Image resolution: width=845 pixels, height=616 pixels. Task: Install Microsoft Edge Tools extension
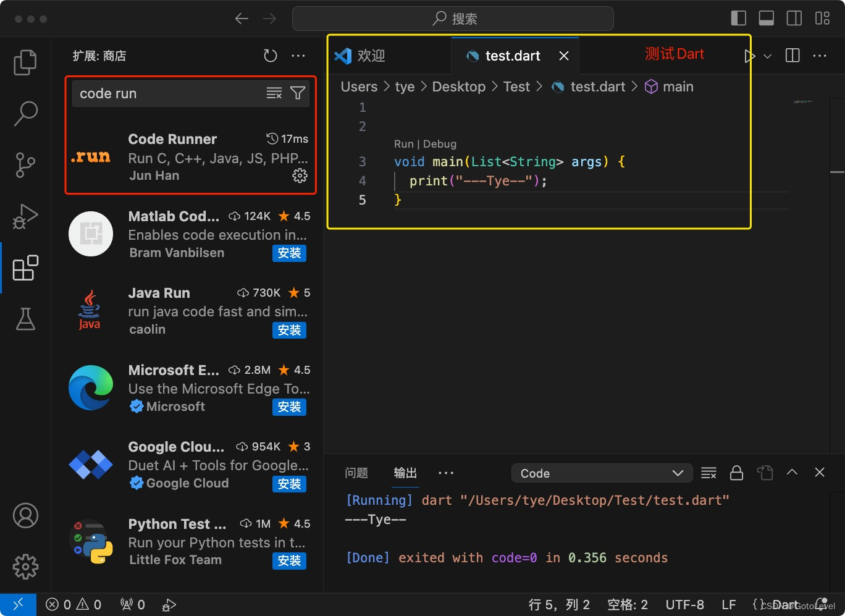289,407
